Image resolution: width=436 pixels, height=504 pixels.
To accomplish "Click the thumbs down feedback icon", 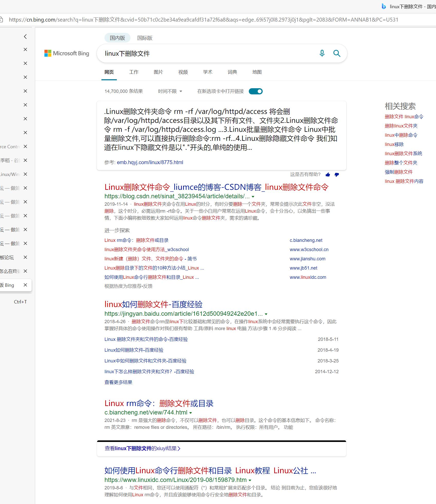I will click(x=337, y=175).
